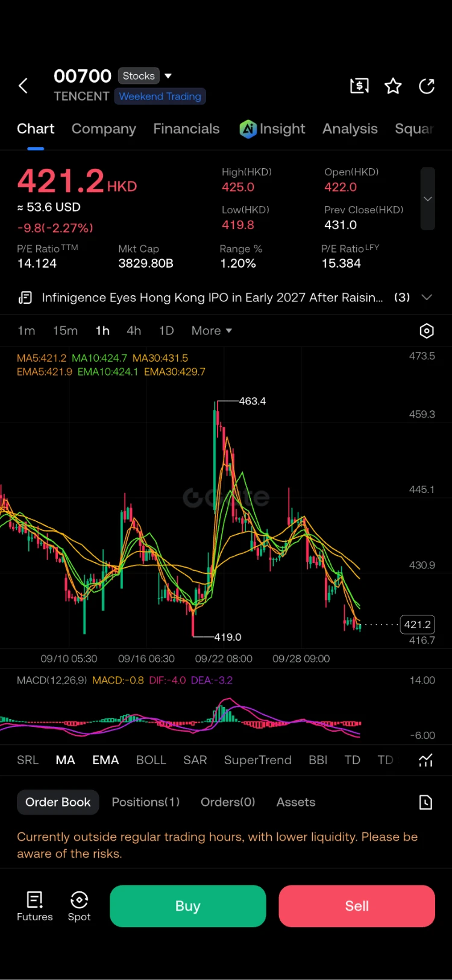
Task: Switch to the Financials tab
Action: [186, 128]
